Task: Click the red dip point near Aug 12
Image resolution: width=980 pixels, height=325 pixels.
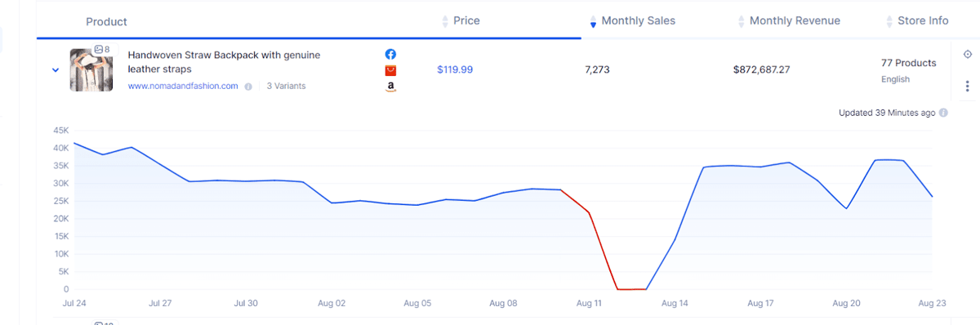Action: [x=619, y=289]
